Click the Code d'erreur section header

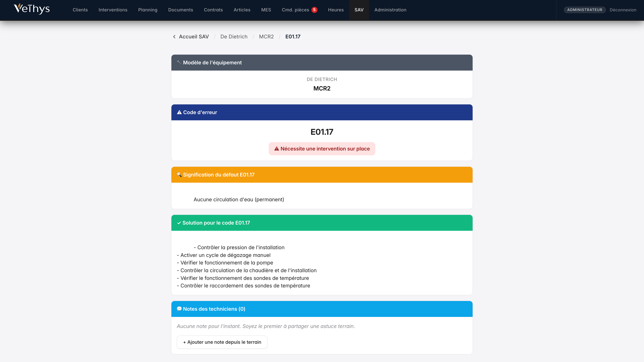pyautogui.click(x=322, y=112)
